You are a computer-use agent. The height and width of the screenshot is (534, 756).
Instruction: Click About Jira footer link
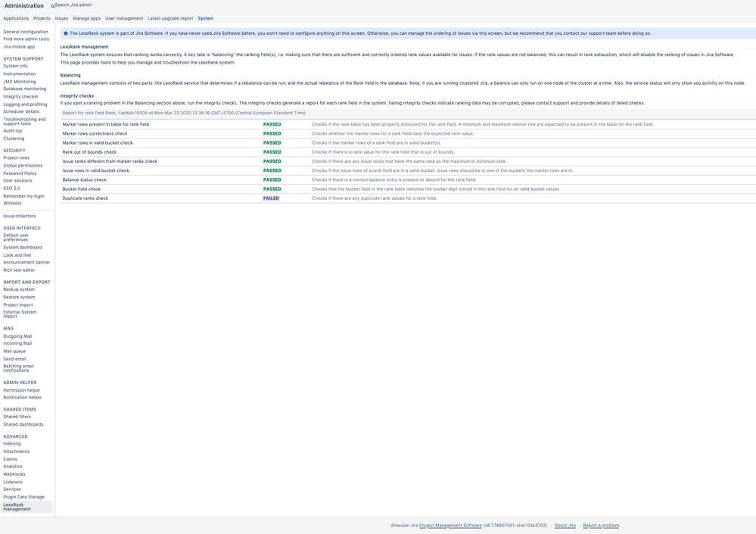pyautogui.click(x=565, y=526)
